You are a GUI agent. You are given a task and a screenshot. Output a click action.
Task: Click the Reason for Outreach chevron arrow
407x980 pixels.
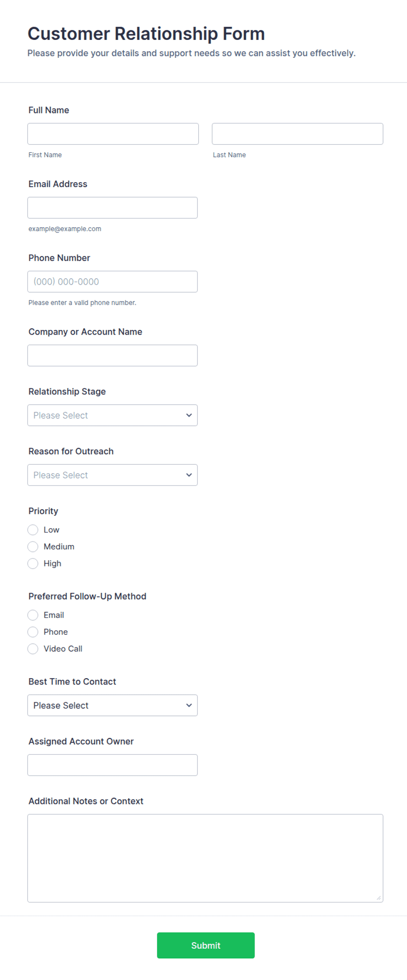click(x=189, y=475)
